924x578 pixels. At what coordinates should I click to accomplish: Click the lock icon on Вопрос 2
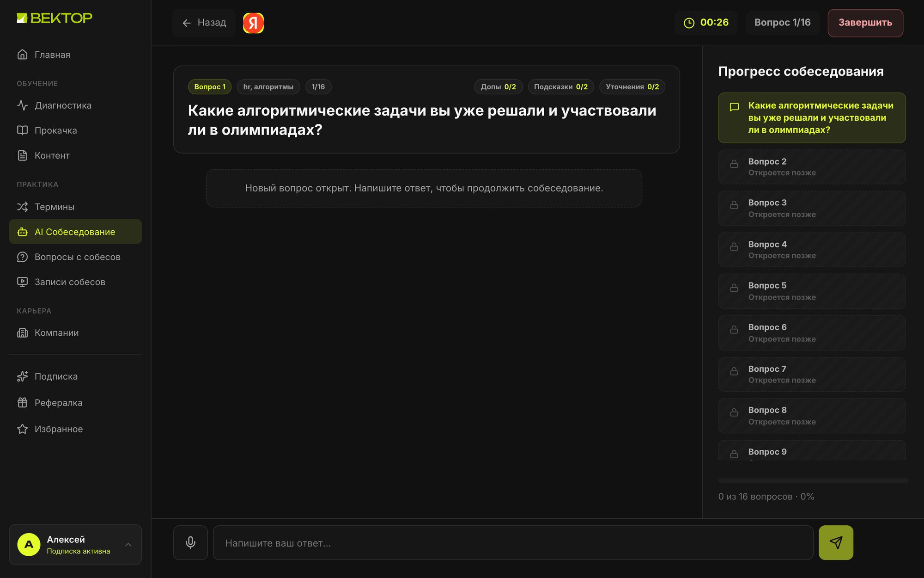tap(734, 164)
